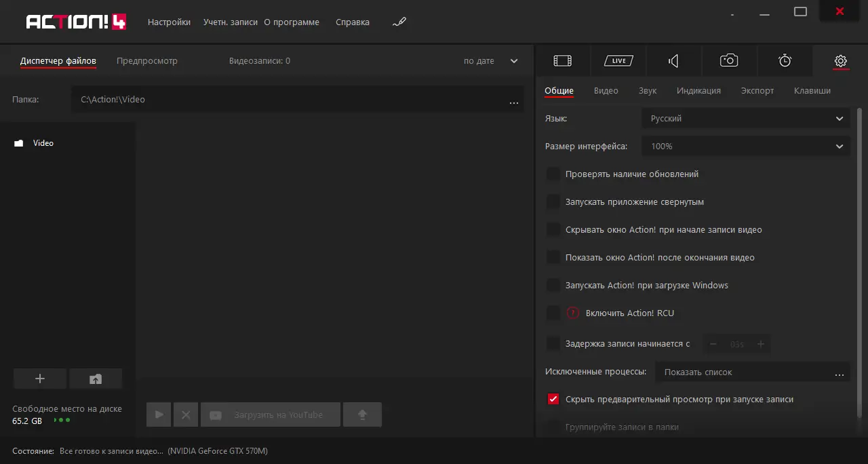Viewport: 868px width, 464px height.
Task: Select the Звук settings tab
Action: 648,91
